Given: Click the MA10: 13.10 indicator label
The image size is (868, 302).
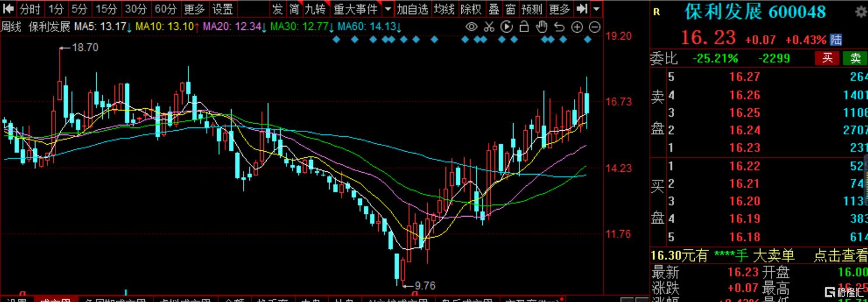Looking at the screenshot, I should click(x=168, y=27).
